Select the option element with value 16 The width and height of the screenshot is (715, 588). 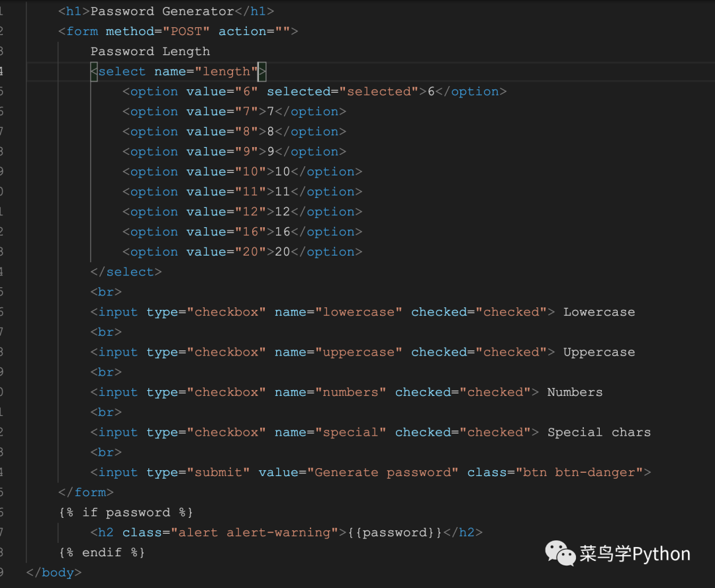pyautogui.click(x=242, y=231)
